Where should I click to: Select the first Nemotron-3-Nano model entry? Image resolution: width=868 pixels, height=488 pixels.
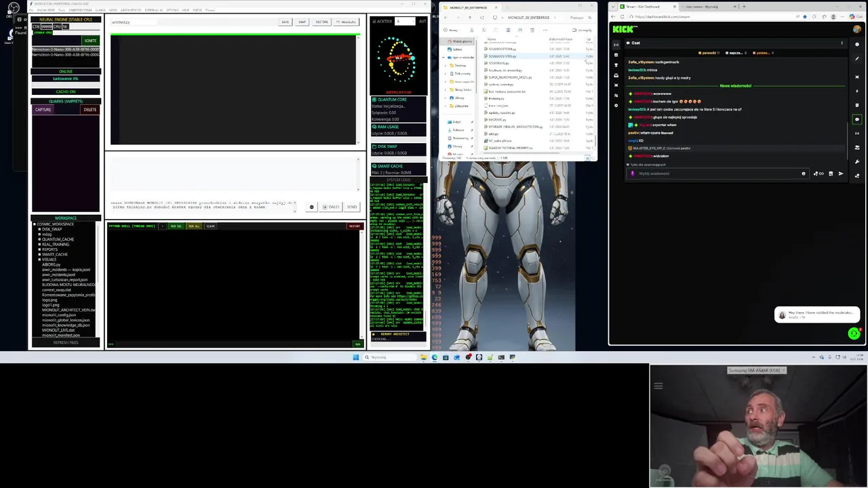(x=66, y=49)
